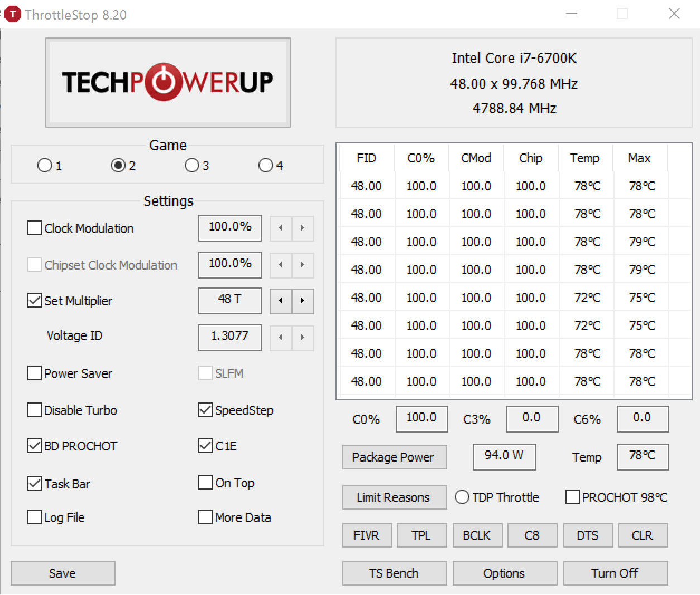
Task: Enable the Log File checkbox
Action: pyautogui.click(x=35, y=517)
